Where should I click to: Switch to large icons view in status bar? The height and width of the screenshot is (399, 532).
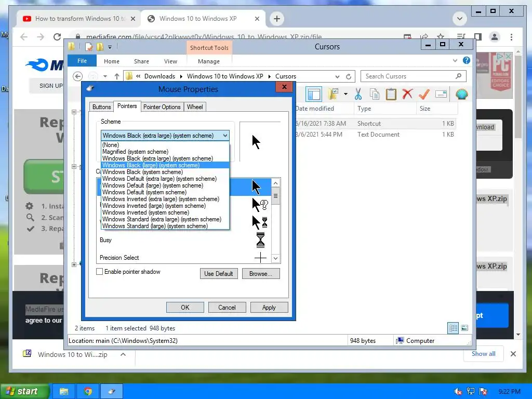[464, 328]
